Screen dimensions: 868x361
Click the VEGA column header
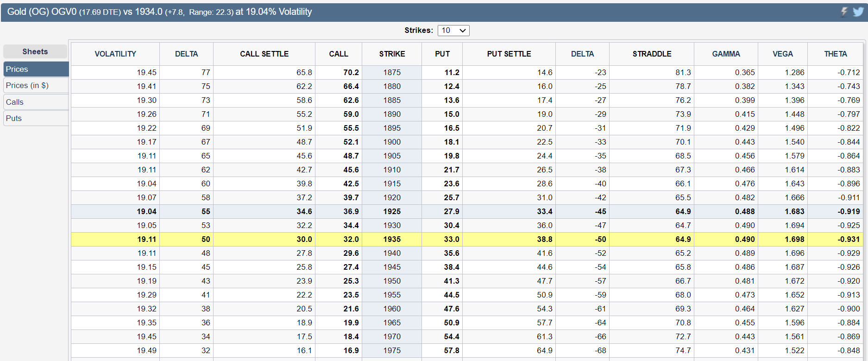point(783,54)
